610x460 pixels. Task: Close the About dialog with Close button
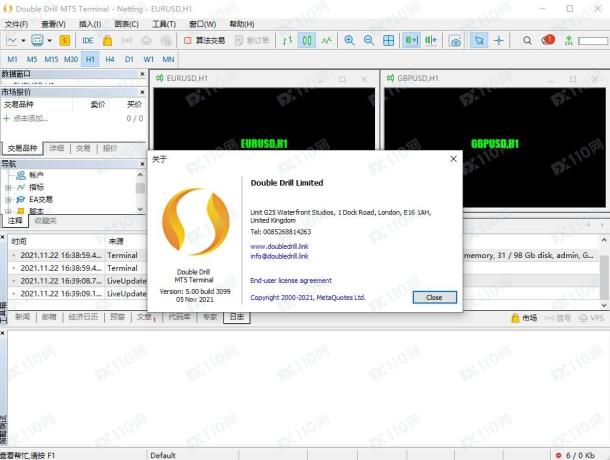[x=435, y=297]
